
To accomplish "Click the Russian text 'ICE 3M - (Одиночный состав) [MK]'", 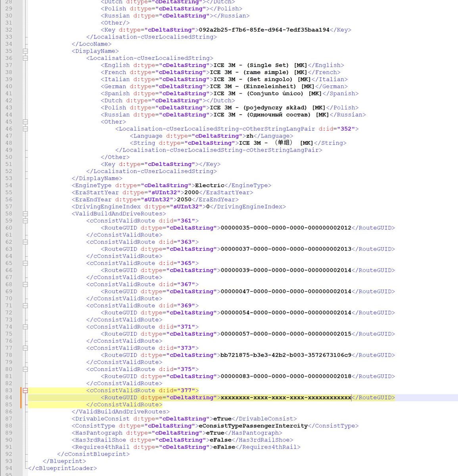I will coord(271,115).
